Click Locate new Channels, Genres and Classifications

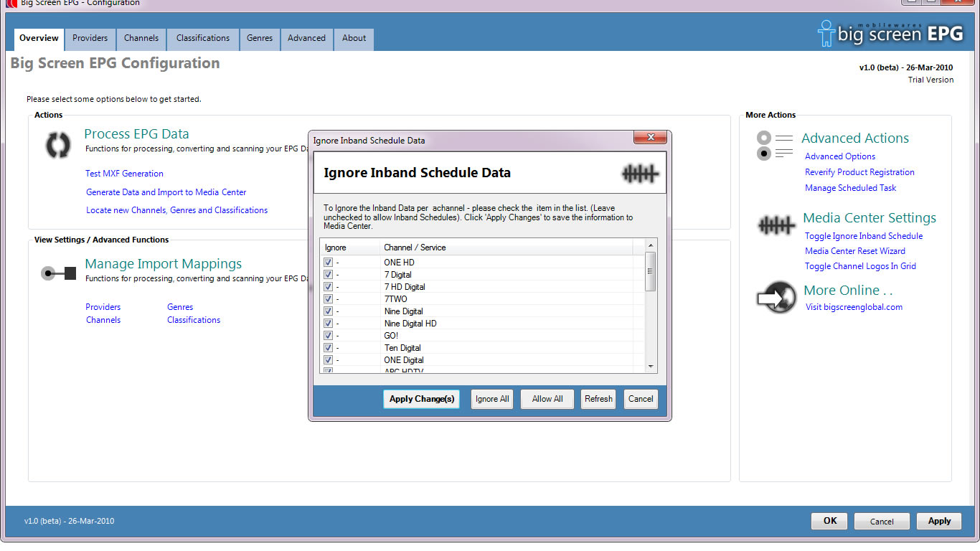coord(176,210)
